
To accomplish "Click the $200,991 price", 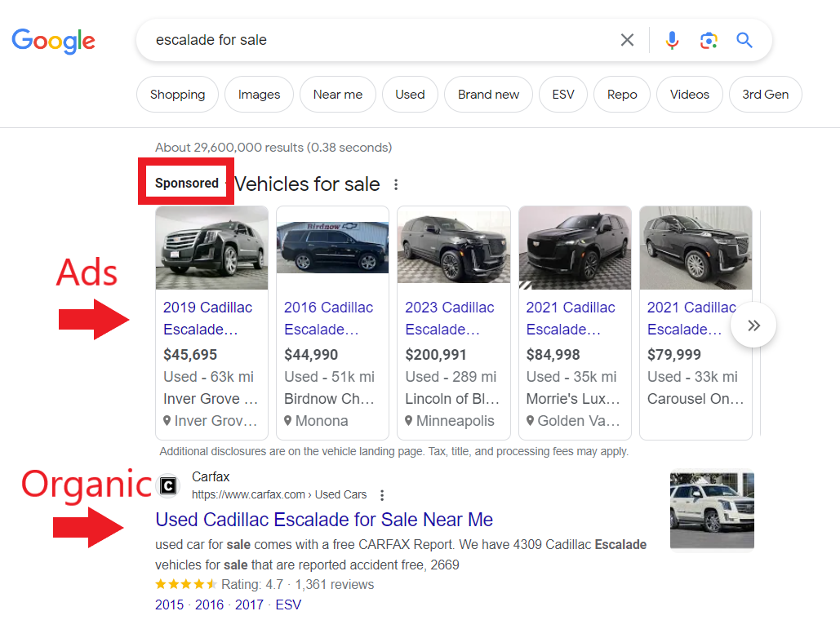I will tap(436, 354).
